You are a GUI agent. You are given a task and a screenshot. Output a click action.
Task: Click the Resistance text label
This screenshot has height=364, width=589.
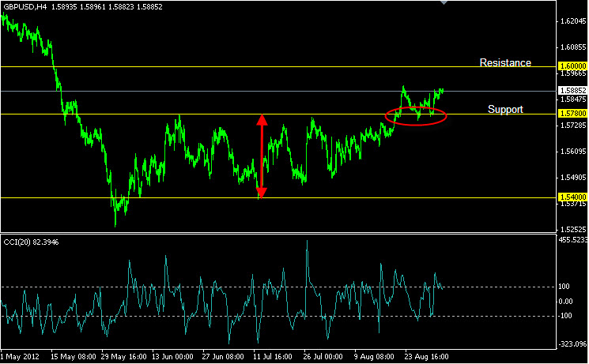505,62
